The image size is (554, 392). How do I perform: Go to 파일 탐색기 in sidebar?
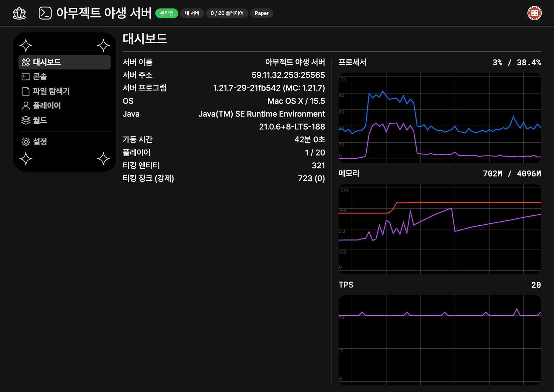click(x=51, y=91)
